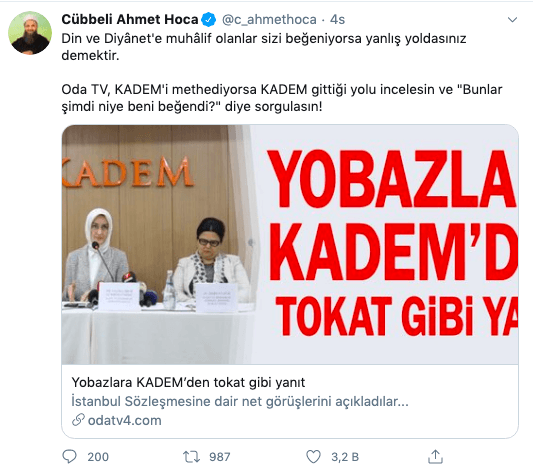Click the blue verified badge
Image resolution: width=533 pixels, height=474 pixels.
pyautogui.click(x=208, y=19)
